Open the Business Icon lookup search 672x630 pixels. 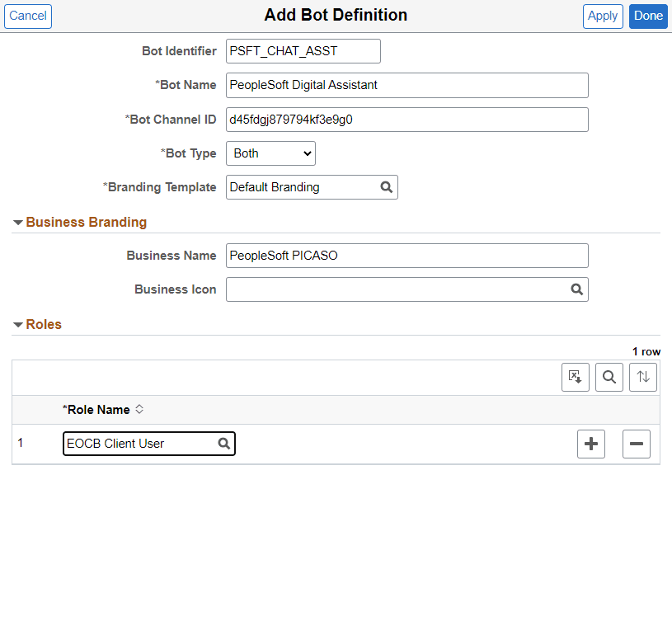pos(577,289)
